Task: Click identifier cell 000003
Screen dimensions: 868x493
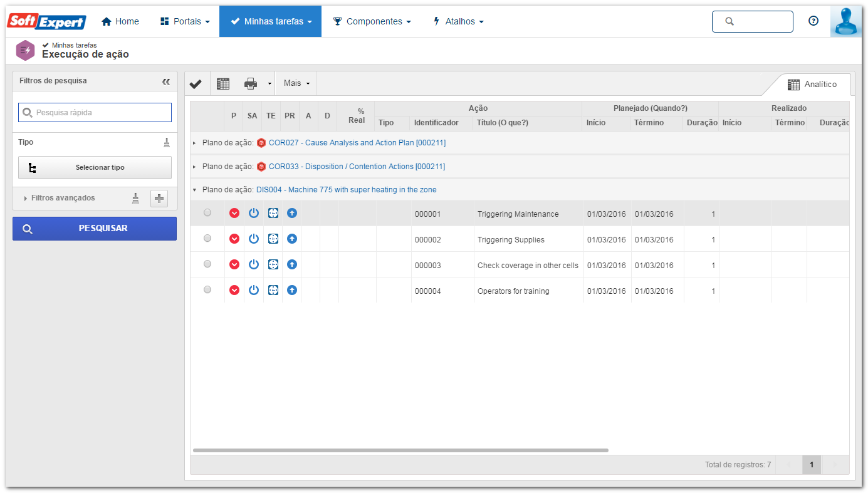Action: (428, 266)
